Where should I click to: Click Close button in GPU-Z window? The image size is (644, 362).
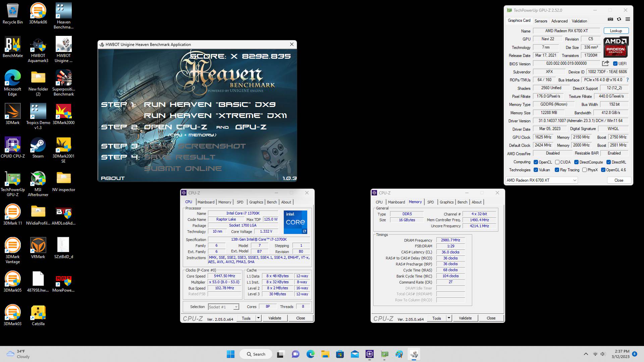pos(619,180)
